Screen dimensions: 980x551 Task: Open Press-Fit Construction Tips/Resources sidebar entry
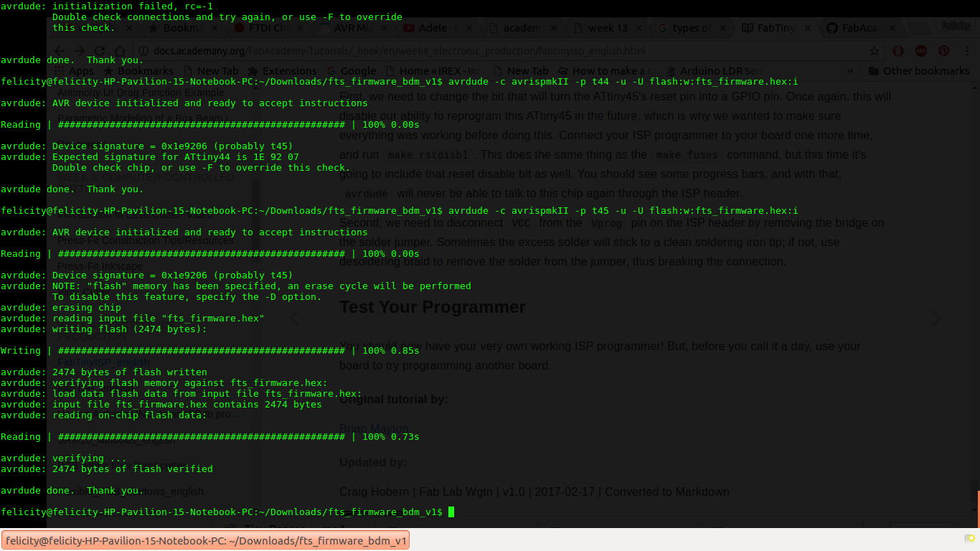click(x=146, y=240)
